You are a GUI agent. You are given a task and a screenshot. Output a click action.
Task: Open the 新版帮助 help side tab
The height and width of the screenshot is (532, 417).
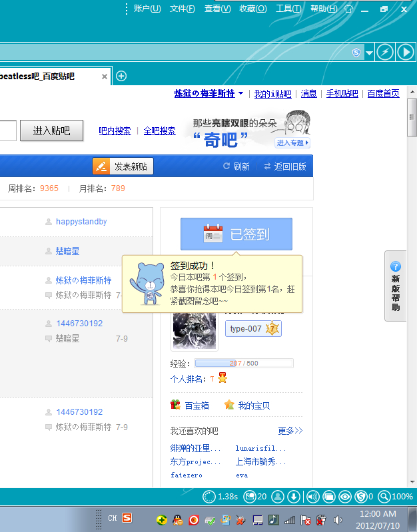point(396,286)
